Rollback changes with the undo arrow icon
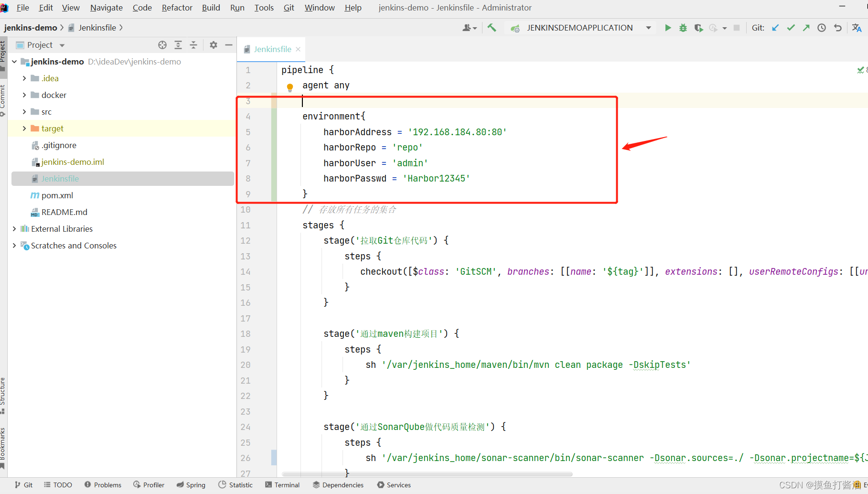 pyautogui.click(x=837, y=28)
